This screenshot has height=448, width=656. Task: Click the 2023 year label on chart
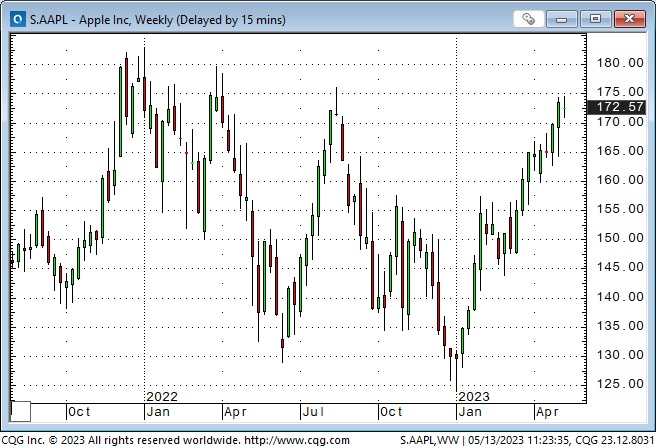point(474,397)
